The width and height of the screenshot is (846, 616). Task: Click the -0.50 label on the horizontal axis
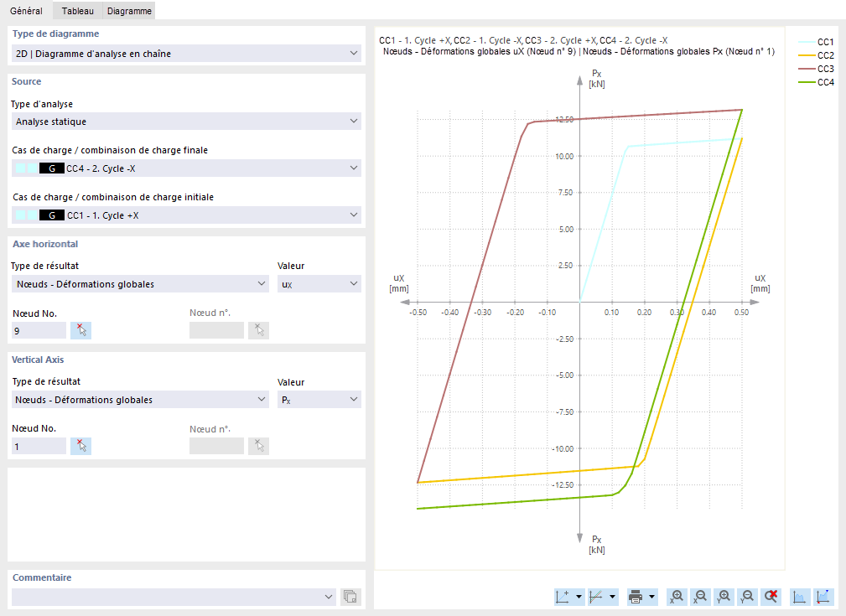tap(418, 313)
